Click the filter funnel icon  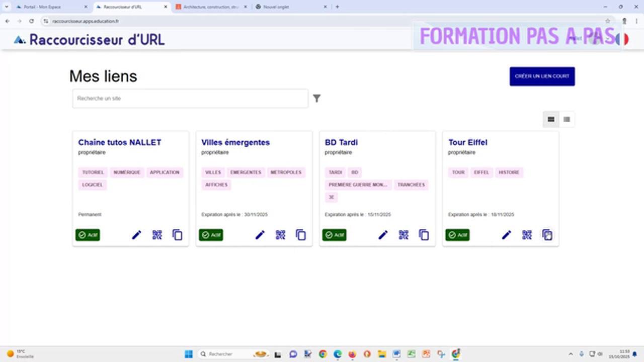(316, 99)
